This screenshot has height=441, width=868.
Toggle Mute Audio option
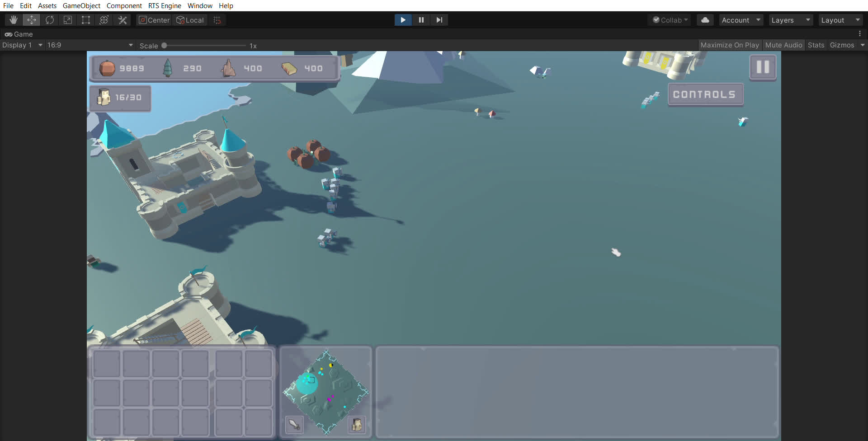point(783,45)
